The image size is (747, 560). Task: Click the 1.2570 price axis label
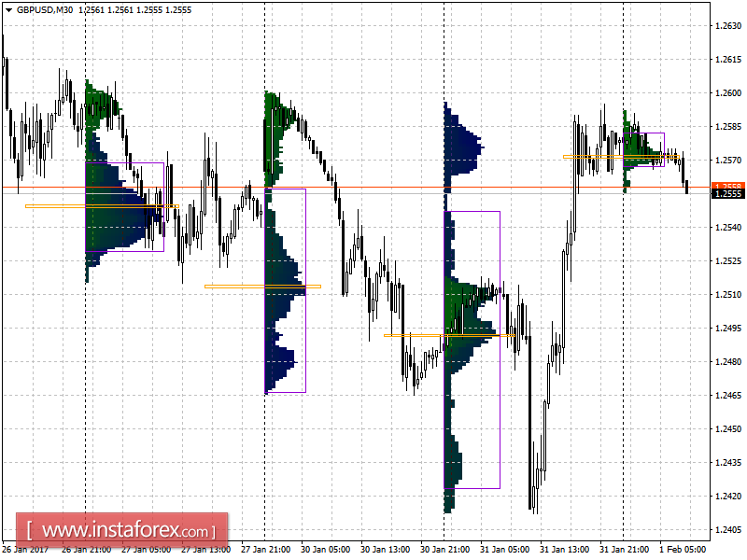728,161
